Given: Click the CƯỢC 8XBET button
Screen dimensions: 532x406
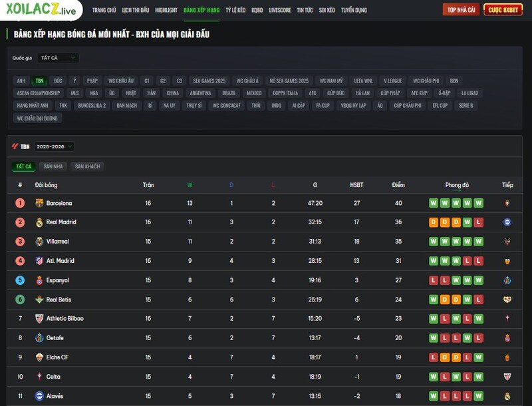Looking at the screenshot, I should 503,10.
